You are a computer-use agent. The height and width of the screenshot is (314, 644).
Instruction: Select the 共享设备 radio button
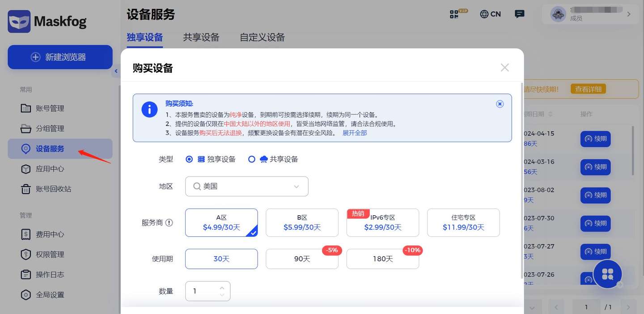[252, 159]
